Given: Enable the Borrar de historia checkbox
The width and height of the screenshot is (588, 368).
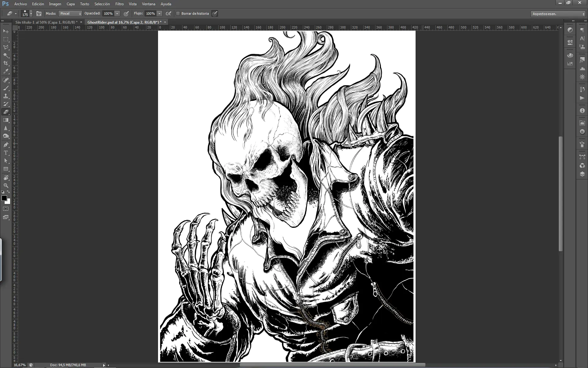Looking at the screenshot, I should (x=178, y=13).
